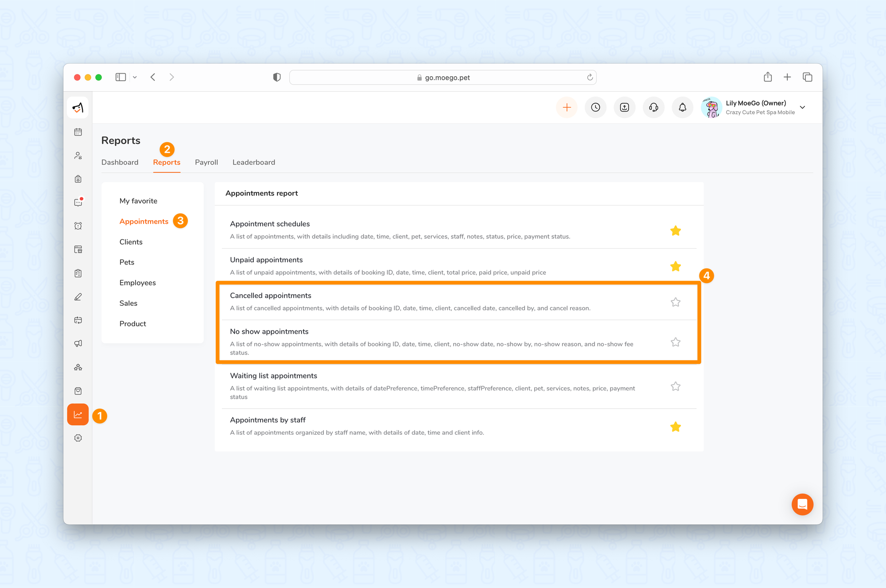Screen dimensions: 886x588
Task: Open the No show appointments report
Action: point(269,331)
